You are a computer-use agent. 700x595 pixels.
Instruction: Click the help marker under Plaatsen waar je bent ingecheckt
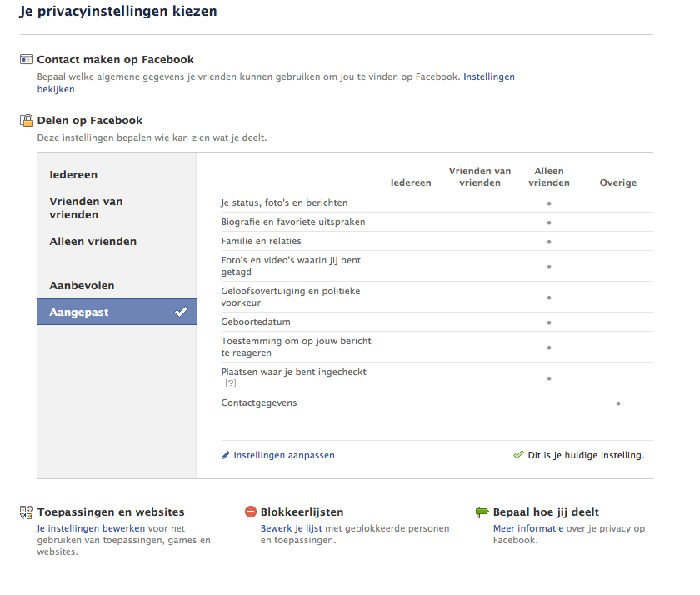(x=231, y=383)
